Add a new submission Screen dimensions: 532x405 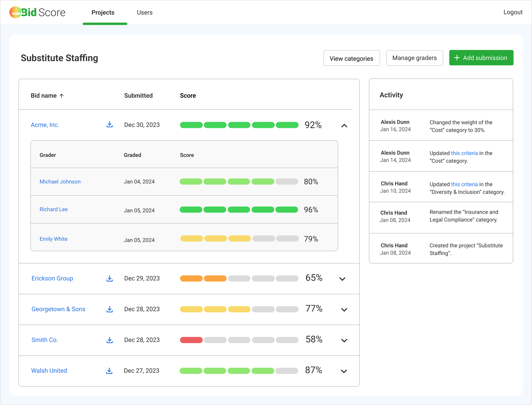point(481,58)
